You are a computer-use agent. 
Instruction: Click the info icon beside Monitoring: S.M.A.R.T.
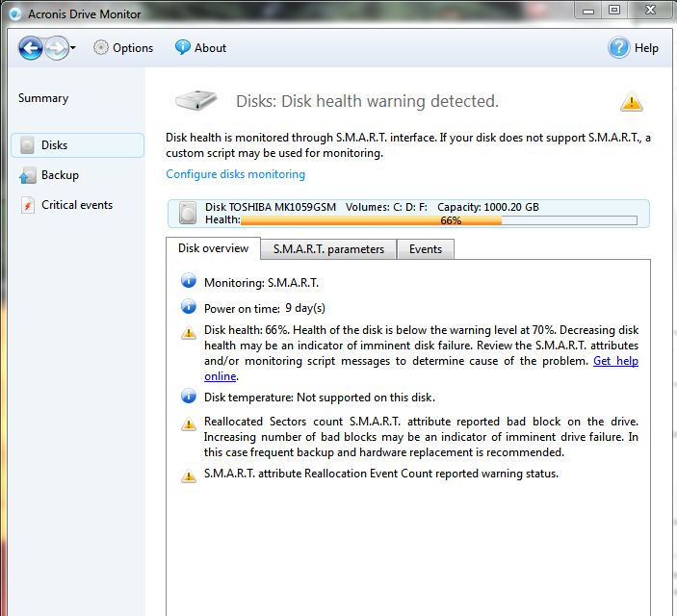(x=188, y=281)
